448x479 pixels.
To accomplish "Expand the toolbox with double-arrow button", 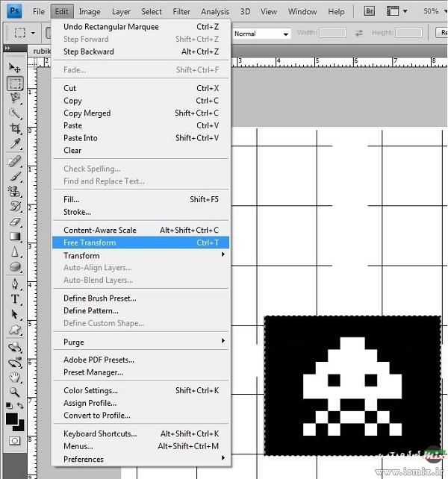I will point(7,48).
